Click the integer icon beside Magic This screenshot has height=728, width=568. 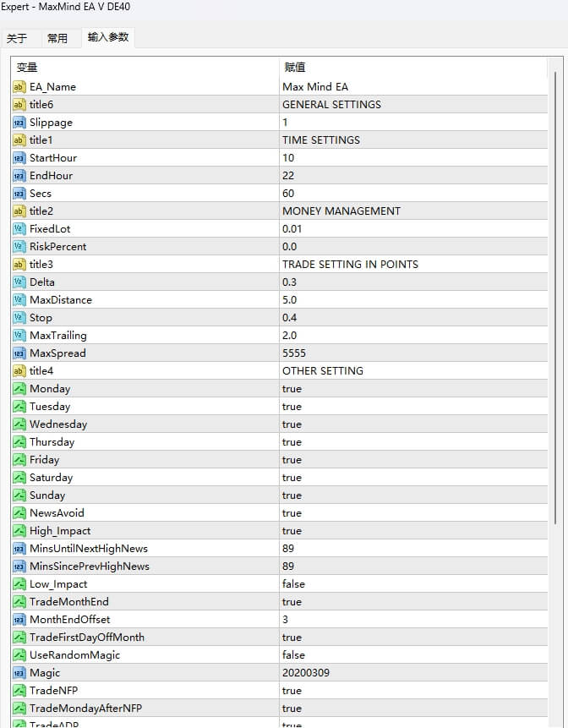pos(19,672)
